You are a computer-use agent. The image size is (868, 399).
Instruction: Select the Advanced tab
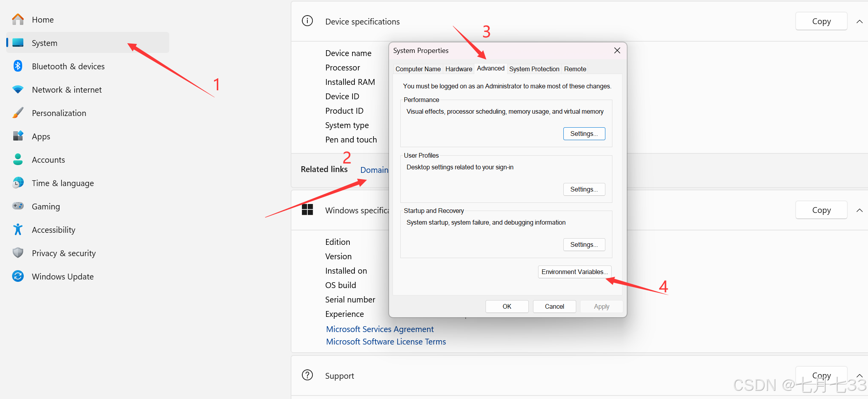click(491, 69)
